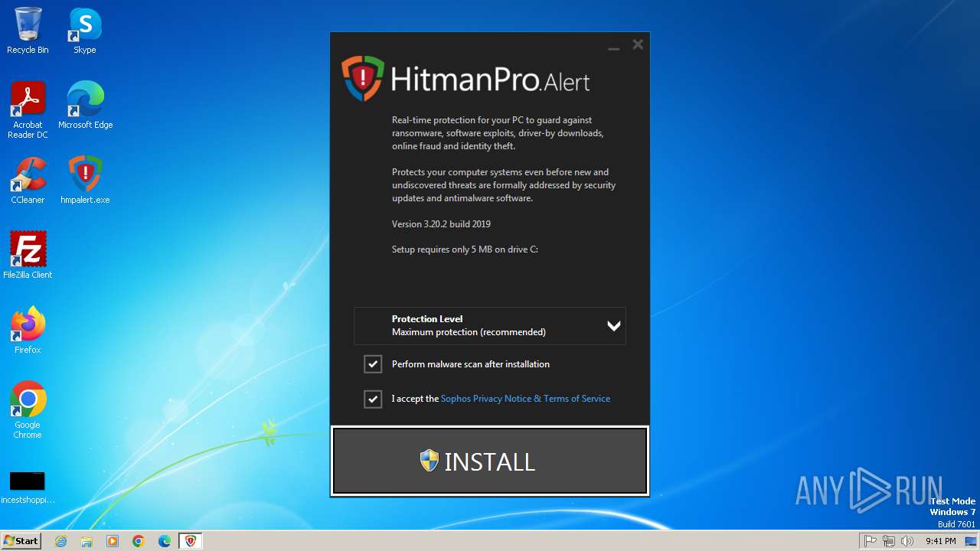Viewport: 980px width, 551px height.
Task: Open File Explorer from the taskbar
Action: click(x=87, y=541)
